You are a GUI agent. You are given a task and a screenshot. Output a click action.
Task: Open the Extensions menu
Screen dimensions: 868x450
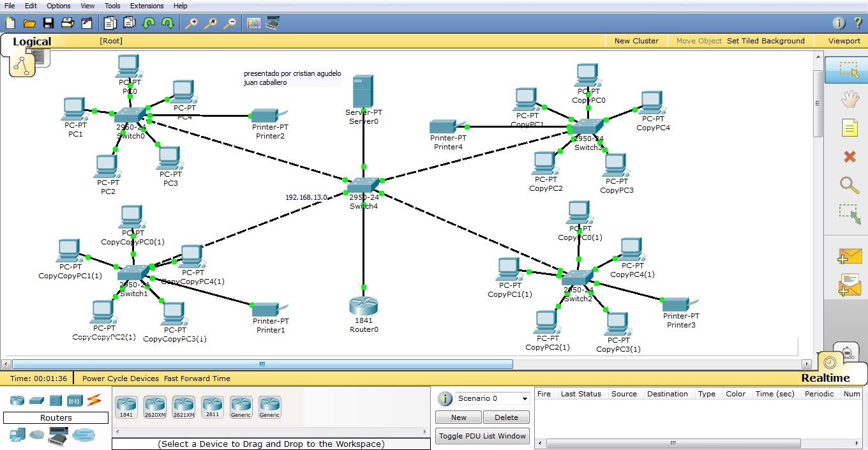146,6
